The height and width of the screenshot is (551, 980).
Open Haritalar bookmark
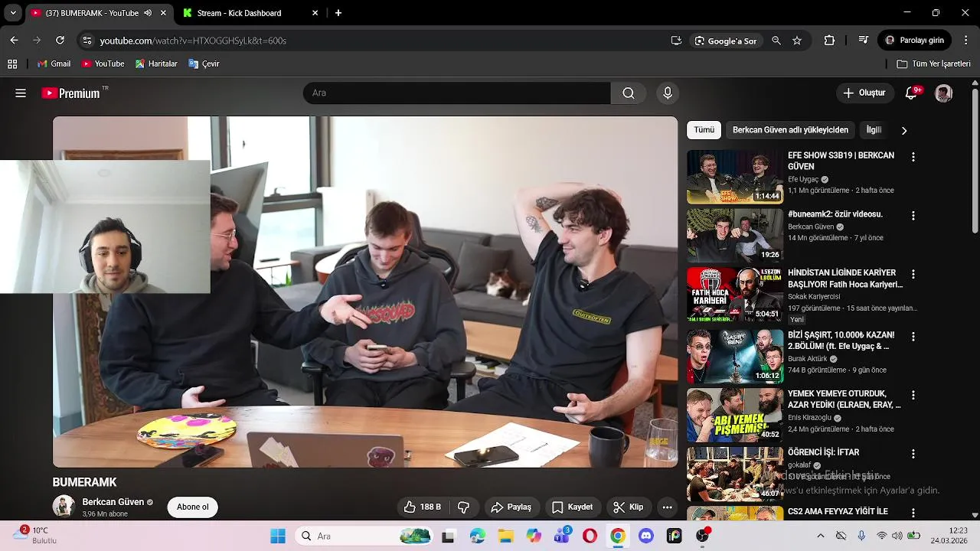(156, 64)
